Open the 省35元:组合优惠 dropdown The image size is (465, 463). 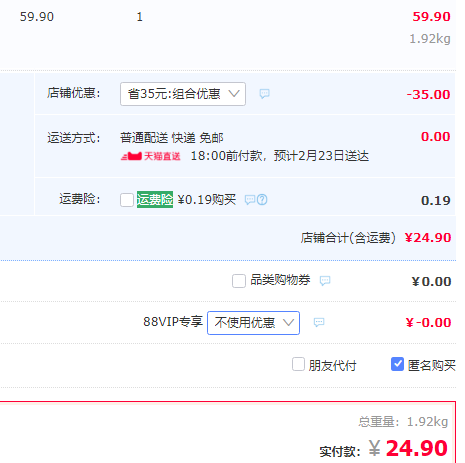183,94
